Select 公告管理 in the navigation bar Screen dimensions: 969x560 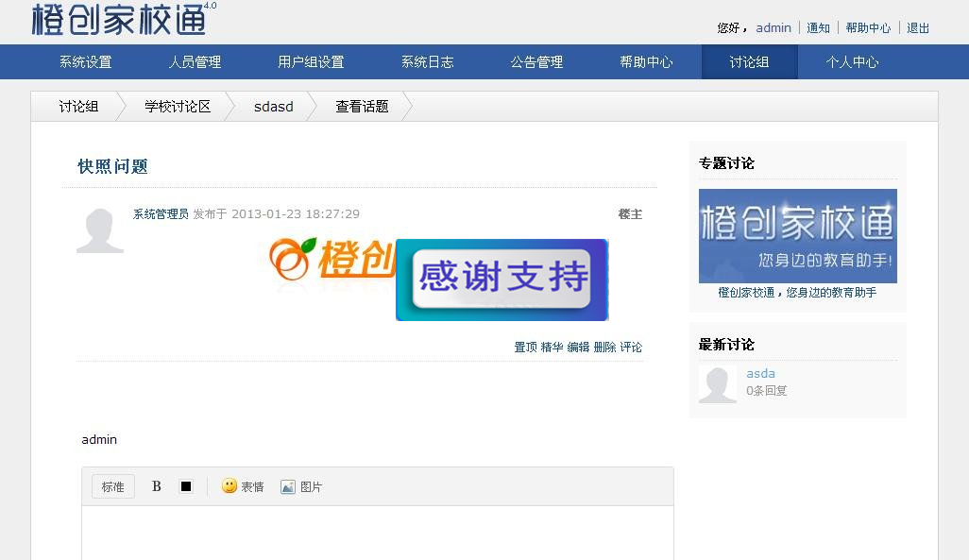pyautogui.click(x=536, y=61)
